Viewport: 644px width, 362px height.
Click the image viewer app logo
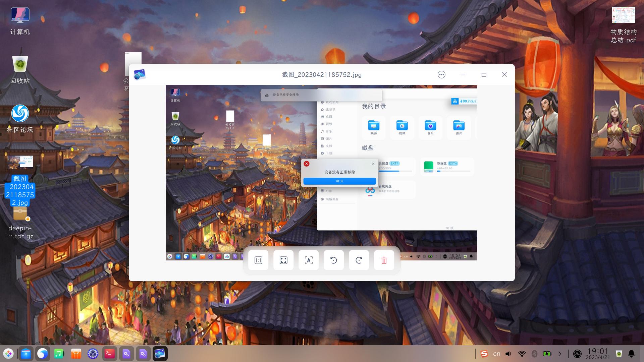point(140,75)
